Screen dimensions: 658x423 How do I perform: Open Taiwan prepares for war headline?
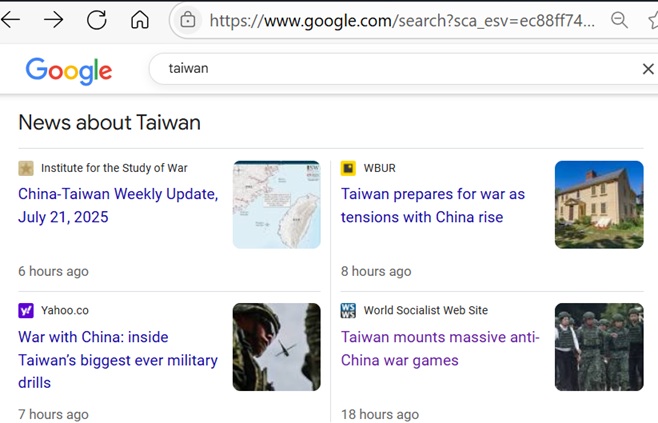pyautogui.click(x=433, y=205)
